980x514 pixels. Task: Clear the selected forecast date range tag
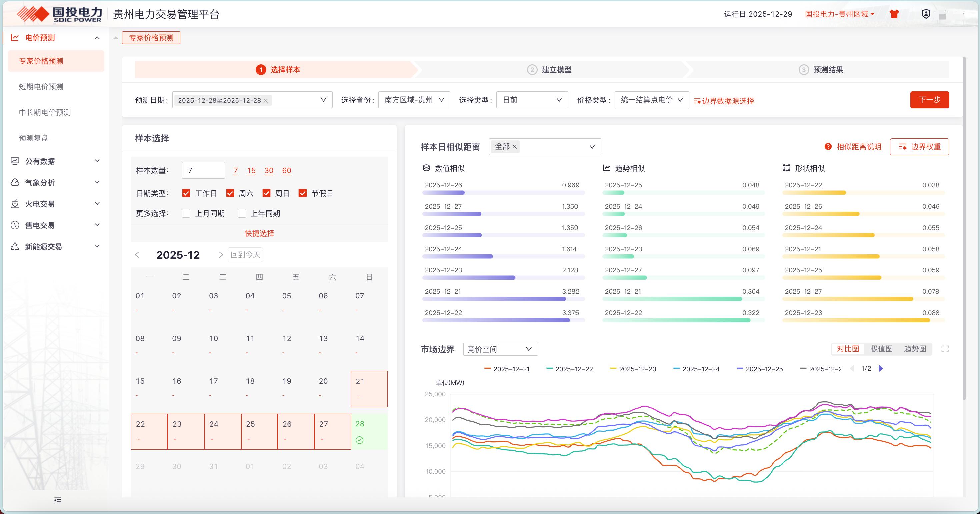tap(266, 101)
